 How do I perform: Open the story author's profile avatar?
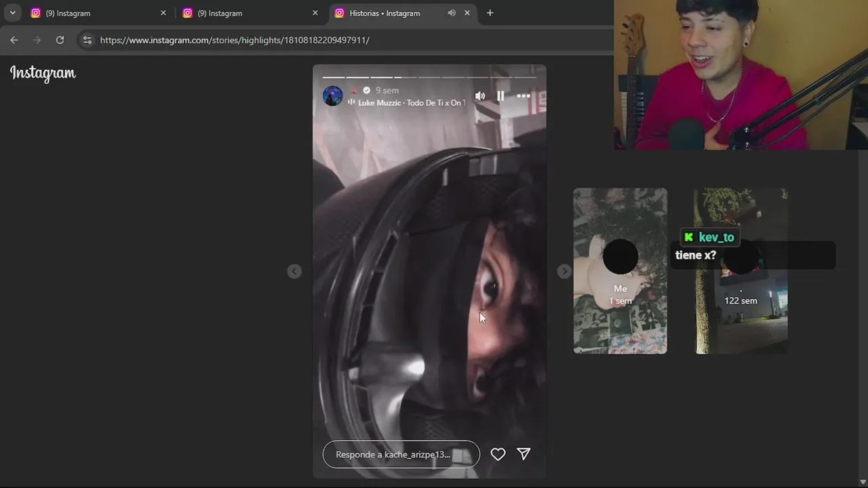click(x=333, y=96)
